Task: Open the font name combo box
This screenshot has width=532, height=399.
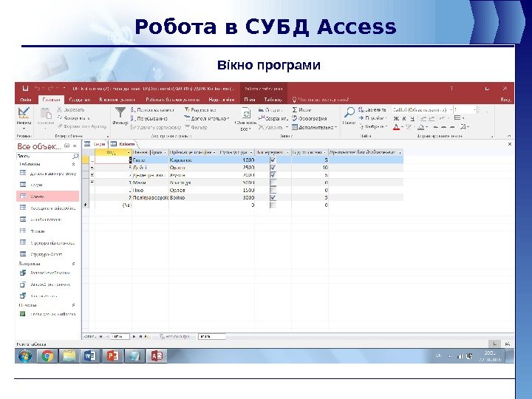Action: pyautogui.click(x=422, y=109)
